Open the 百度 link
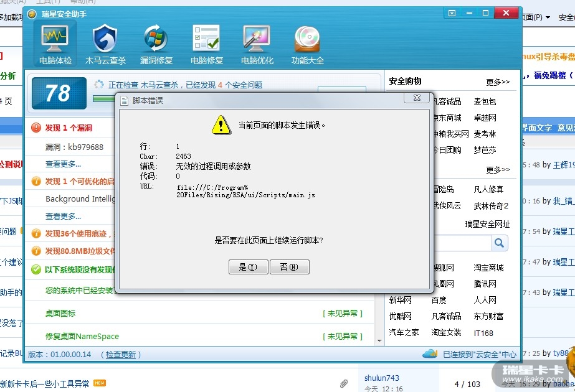This screenshot has width=575, height=392. tap(439, 300)
